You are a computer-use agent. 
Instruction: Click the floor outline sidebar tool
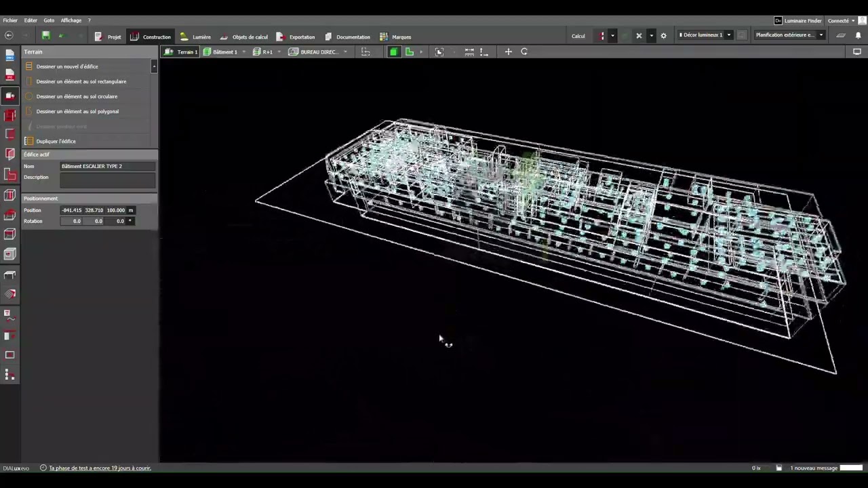(x=9, y=135)
